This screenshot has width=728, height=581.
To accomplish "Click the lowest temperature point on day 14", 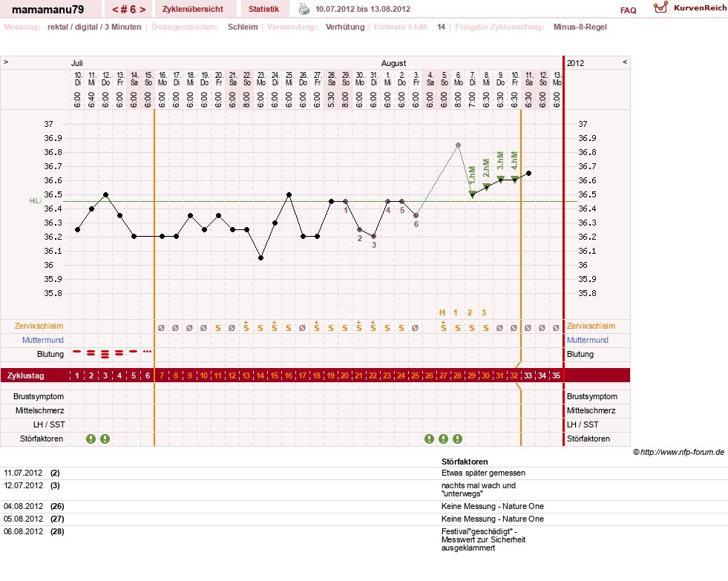I will pyautogui.click(x=261, y=258).
